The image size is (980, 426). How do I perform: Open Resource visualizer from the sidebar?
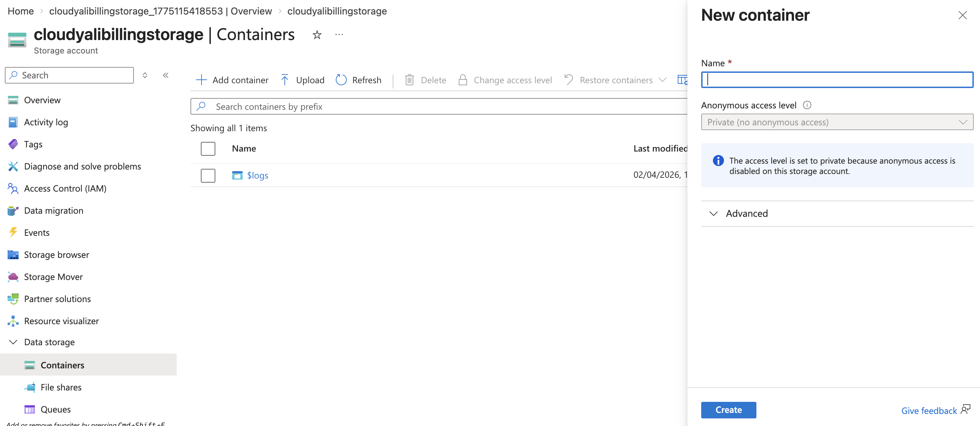click(61, 321)
